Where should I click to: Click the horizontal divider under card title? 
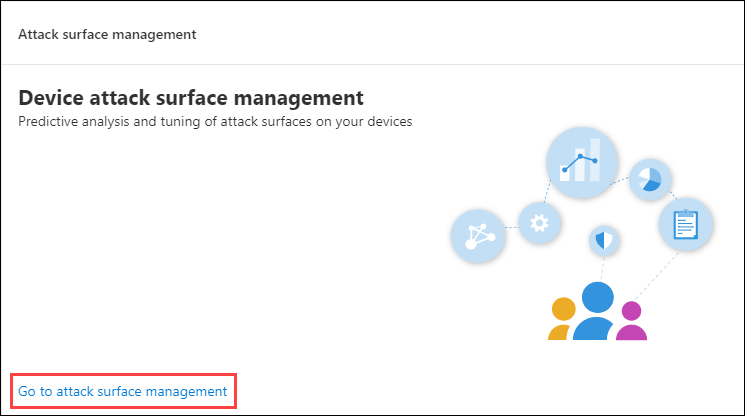(372, 64)
